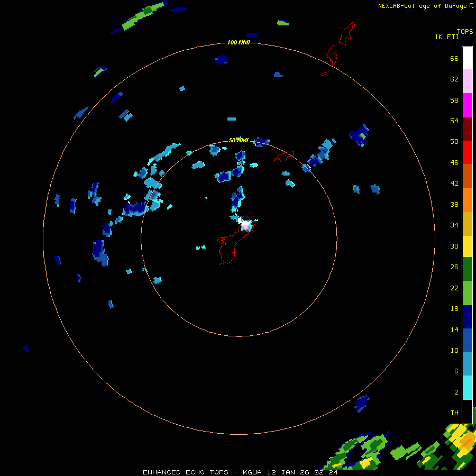Click the gold 34 kft legend swatch
The width and height of the screenshot is (476, 476).
pos(467,224)
